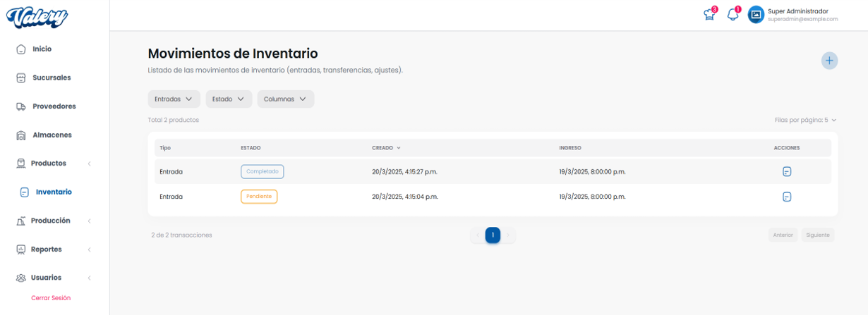Open the Entradas filter dropdown
The height and width of the screenshot is (315, 868).
click(x=174, y=99)
